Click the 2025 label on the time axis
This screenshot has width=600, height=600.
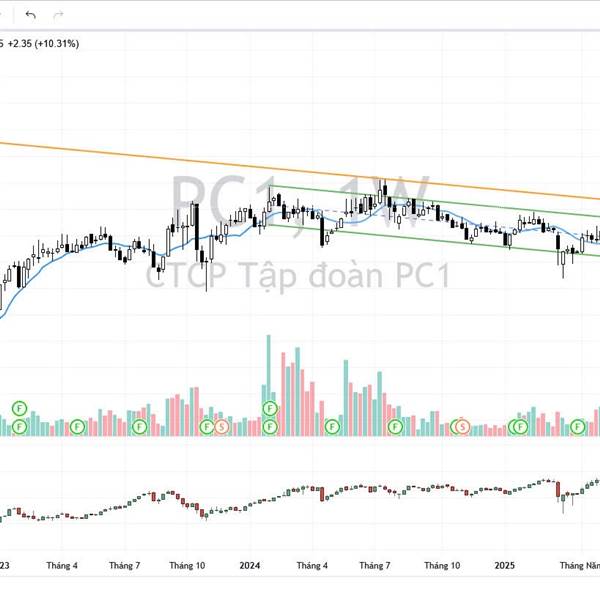coord(504,565)
